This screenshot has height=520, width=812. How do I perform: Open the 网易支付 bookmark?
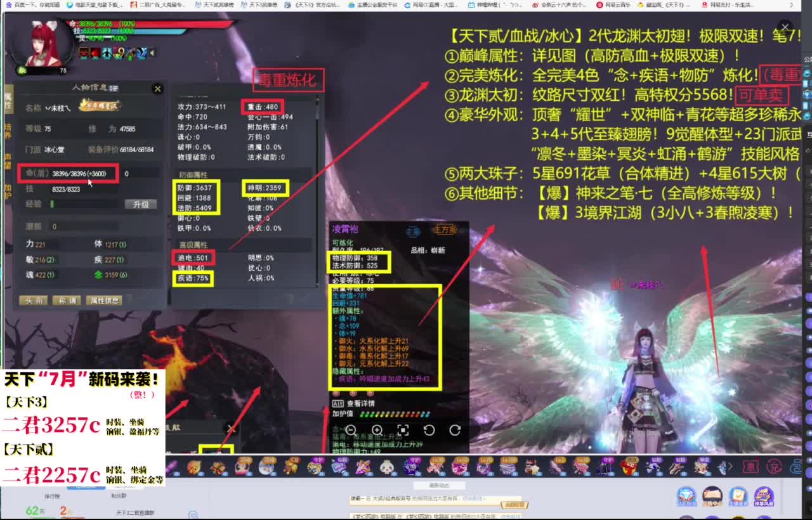728,5
